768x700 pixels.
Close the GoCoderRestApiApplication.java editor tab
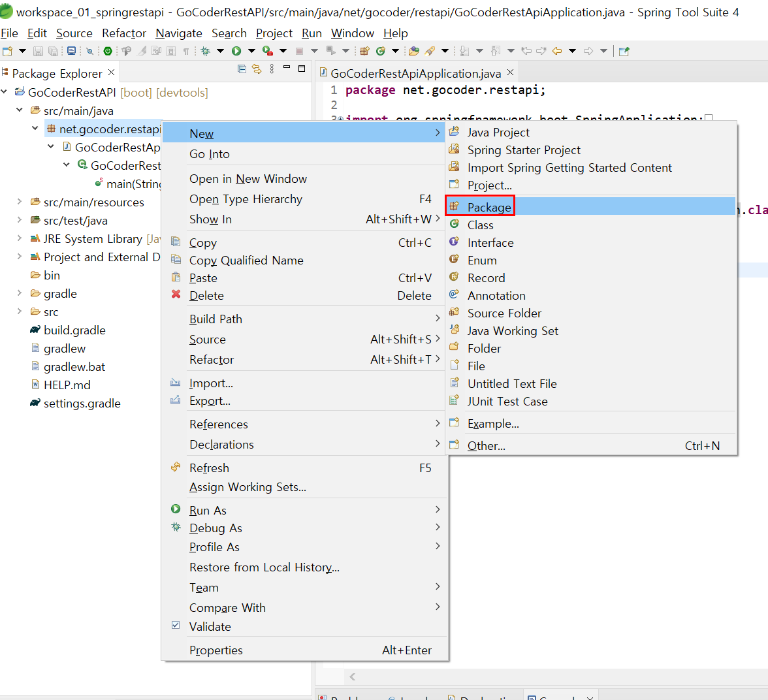click(x=511, y=72)
